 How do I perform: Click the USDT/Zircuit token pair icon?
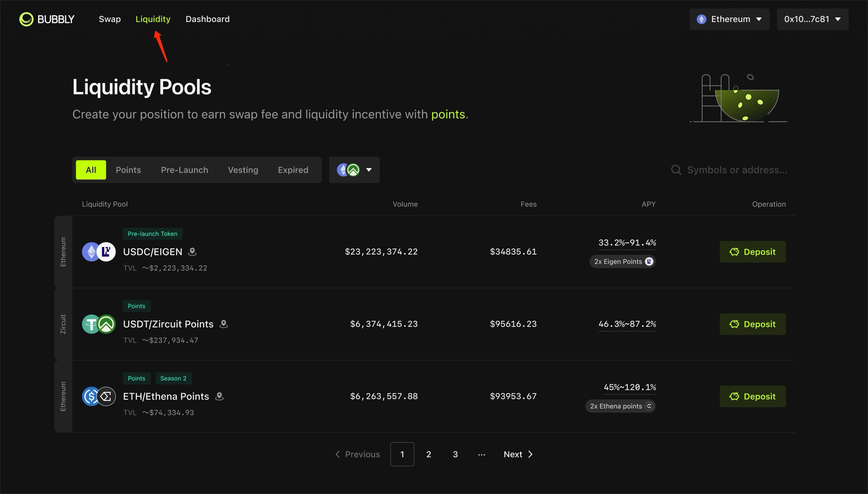coord(99,324)
